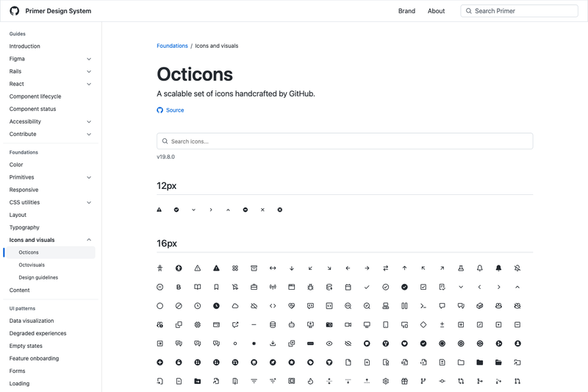
Task: Select the eye-closed octicon
Action: tap(348, 343)
